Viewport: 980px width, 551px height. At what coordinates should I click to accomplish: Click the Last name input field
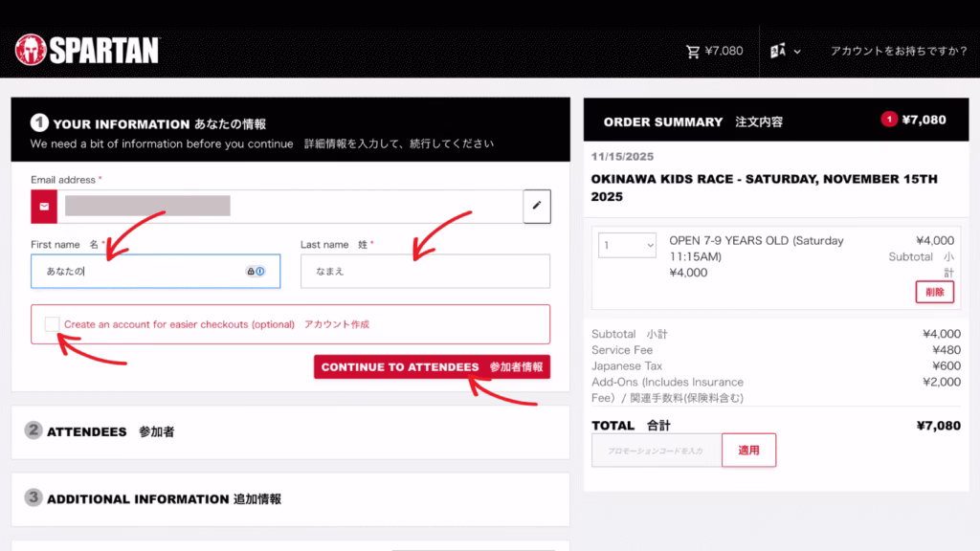tap(425, 271)
